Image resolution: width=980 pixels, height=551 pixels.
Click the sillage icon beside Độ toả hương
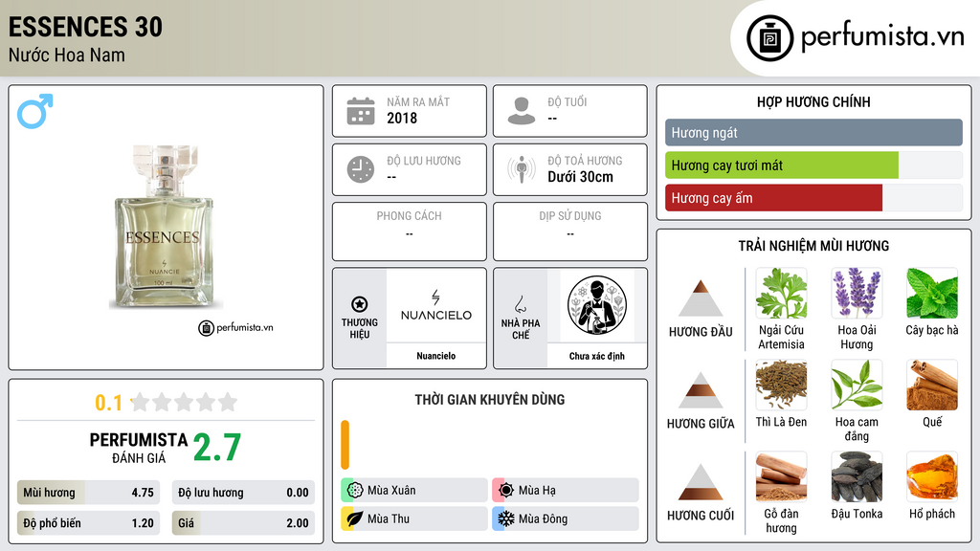coord(522,170)
